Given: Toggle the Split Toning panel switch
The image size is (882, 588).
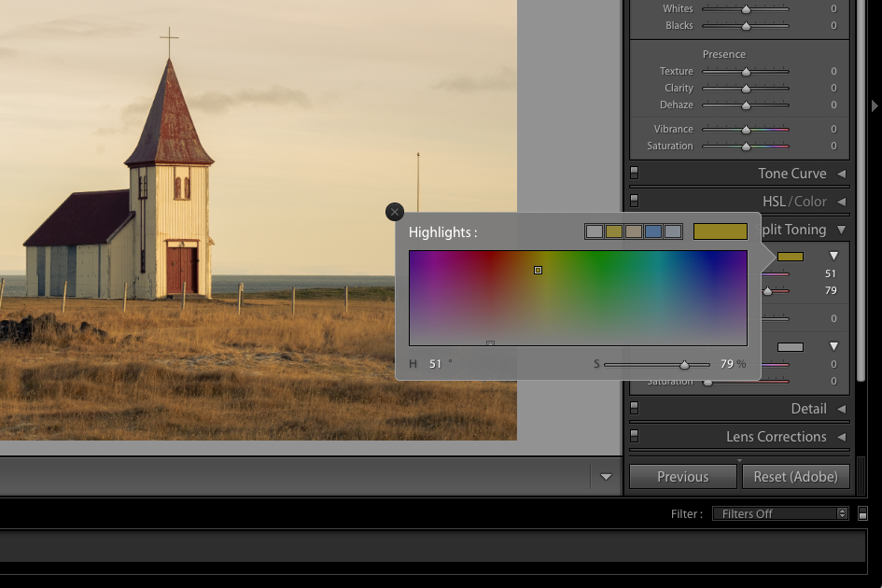Looking at the screenshot, I should [x=635, y=230].
